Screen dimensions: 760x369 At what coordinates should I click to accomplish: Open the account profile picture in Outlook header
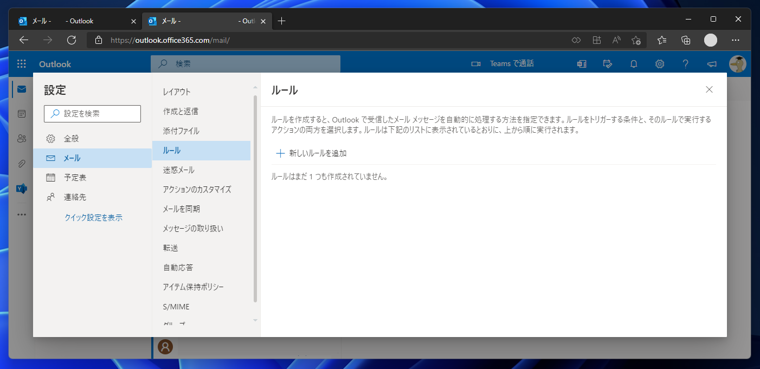[x=737, y=64]
